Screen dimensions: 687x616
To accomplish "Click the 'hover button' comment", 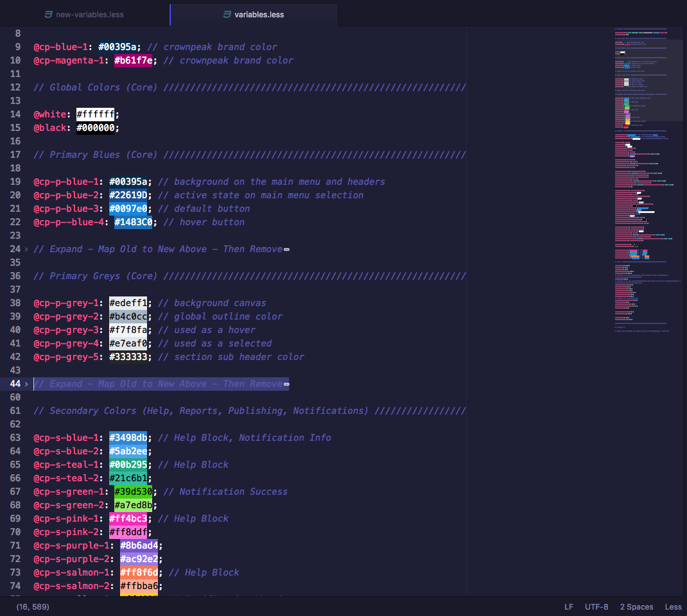I will pos(204,223).
